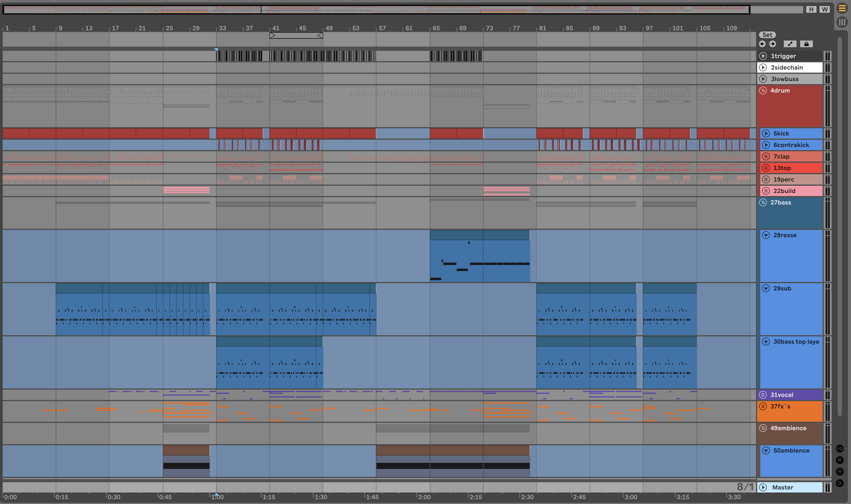
Task: Switch to Session view selector icon
Action: tap(842, 22)
